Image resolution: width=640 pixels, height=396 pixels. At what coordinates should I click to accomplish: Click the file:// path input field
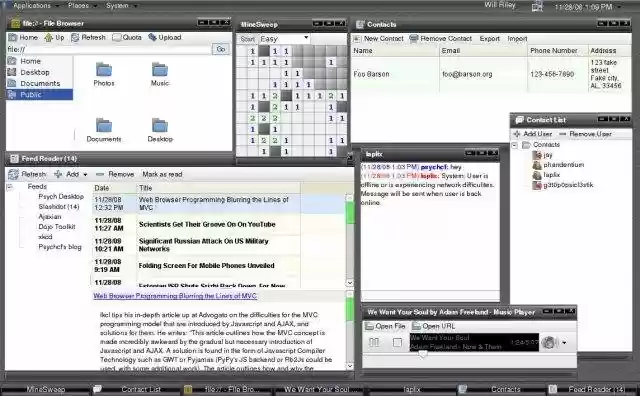tap(109, 49)
